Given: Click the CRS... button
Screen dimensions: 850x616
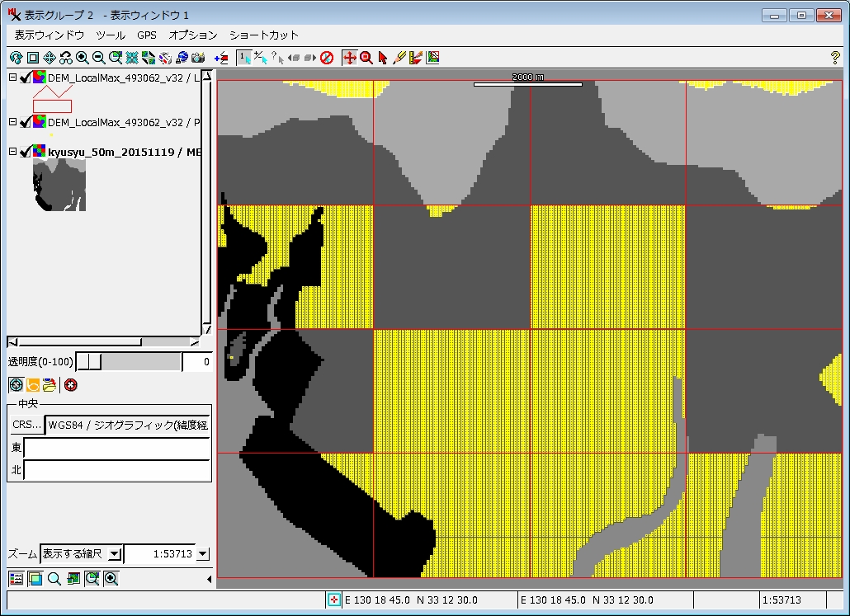Looking at the screenshot, I should tap(27, 425).
